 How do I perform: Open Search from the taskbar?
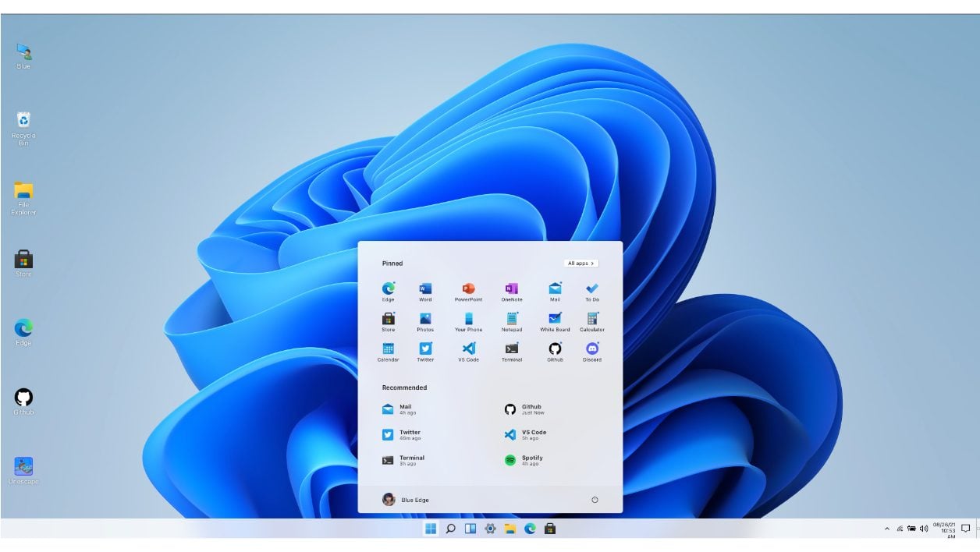[x=450, y=529]
